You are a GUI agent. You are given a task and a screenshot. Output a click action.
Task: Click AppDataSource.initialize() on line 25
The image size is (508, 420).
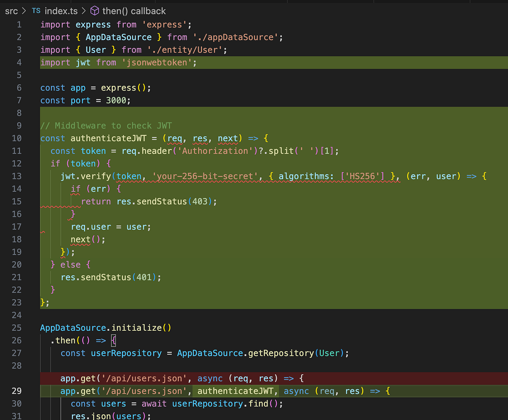(105, 327)
